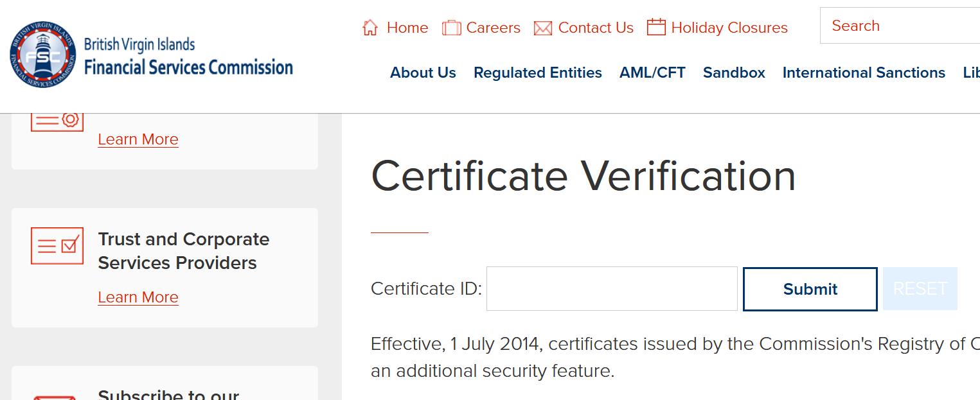Click the FSC lighthouse logo
The height and width of the screenshot is (400, 980).
[x=43, y=56]
